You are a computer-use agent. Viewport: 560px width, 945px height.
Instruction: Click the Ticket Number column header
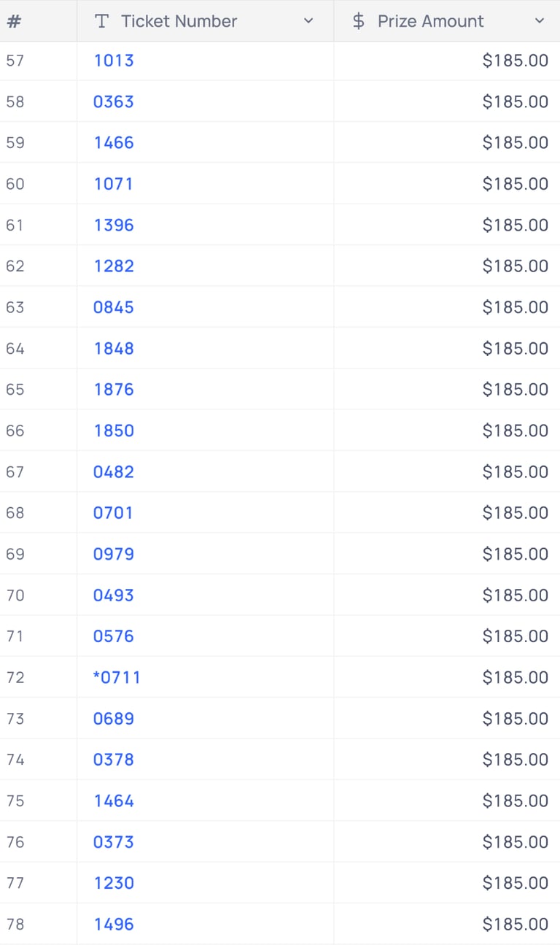pyautogui.click(x=205, y=21)
